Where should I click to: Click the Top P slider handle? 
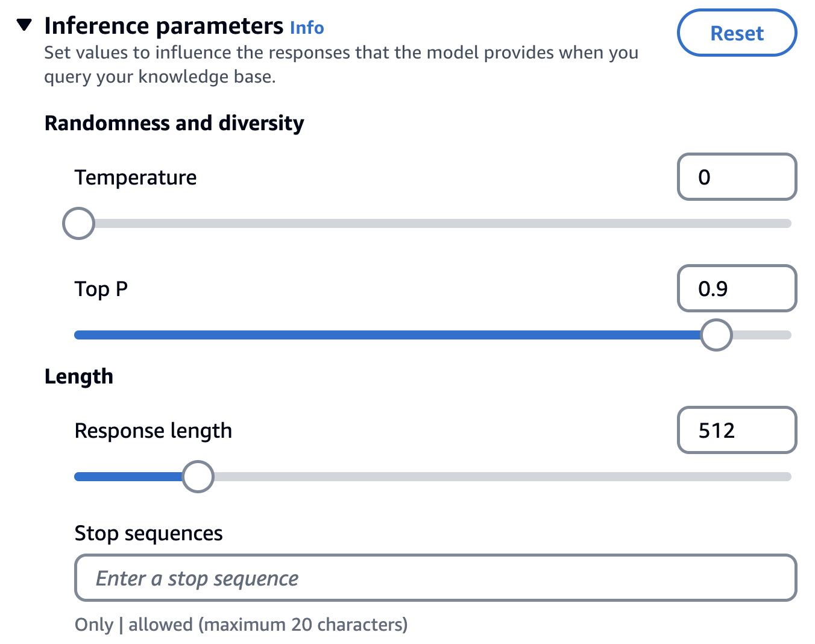tap(716, 335)
